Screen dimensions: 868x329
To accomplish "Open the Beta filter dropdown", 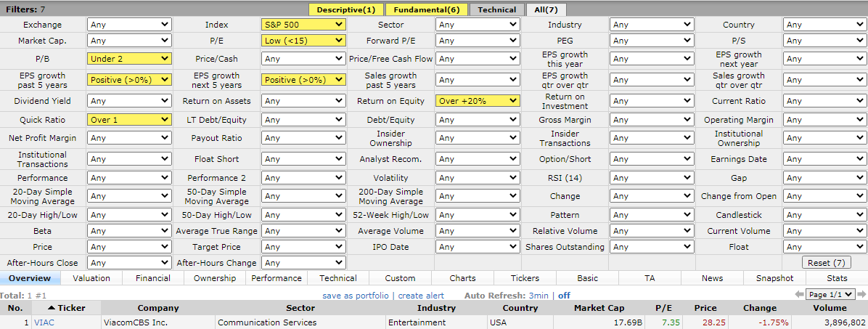I will pos(129,231).
